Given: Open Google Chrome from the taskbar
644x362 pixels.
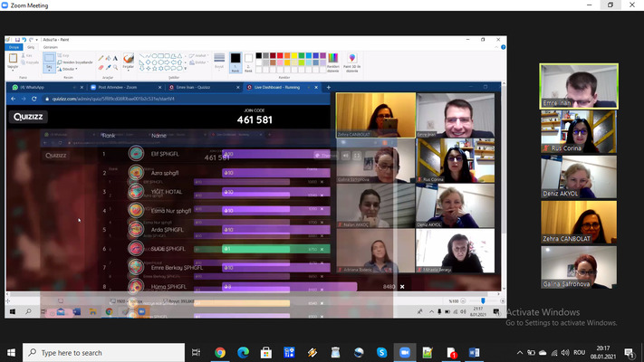Looking at the screenshot, I should pyautogui.click(x=220, y=353).
